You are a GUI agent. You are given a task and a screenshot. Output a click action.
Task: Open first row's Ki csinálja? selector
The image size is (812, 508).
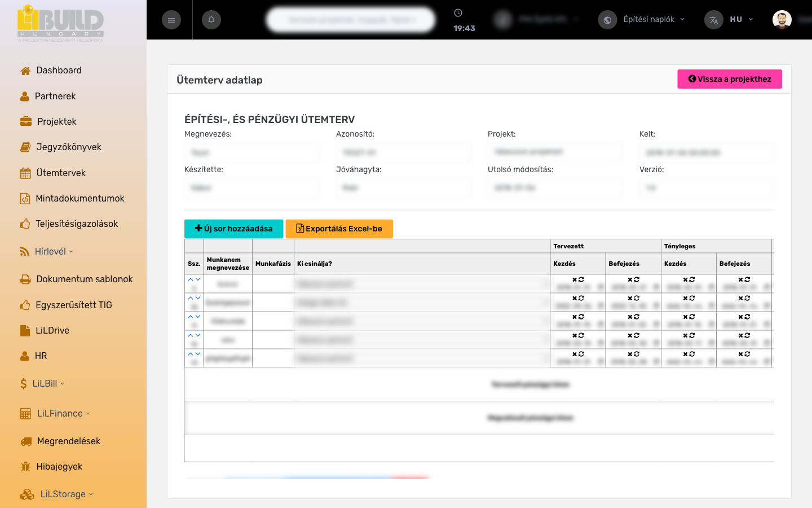click(422, 284)
